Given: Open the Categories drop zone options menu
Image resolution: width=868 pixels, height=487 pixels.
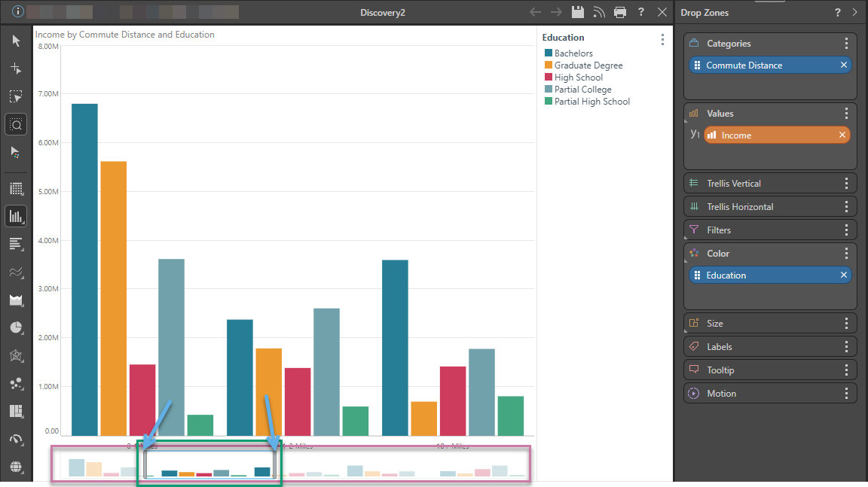Looking at the screenshot, I should [x=846, y=44].
